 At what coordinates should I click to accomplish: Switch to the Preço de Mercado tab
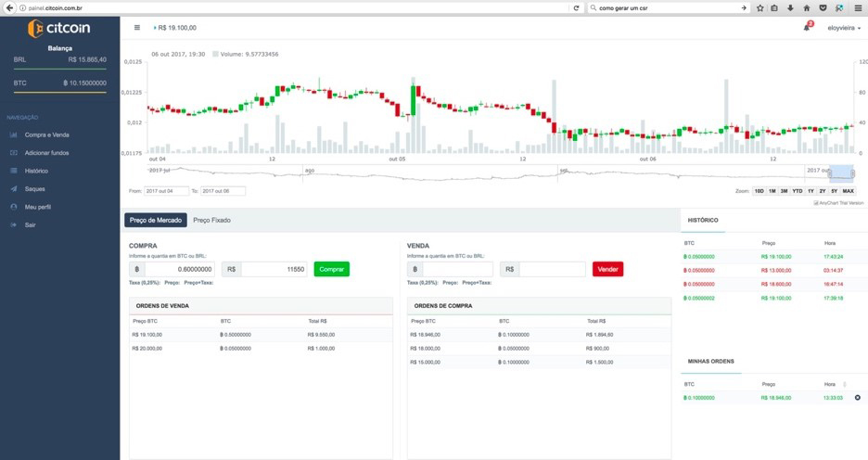[x=156, y=220]
